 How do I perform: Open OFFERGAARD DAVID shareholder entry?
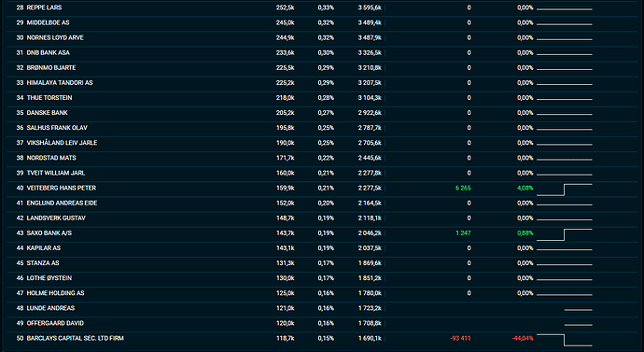[322, 323]
